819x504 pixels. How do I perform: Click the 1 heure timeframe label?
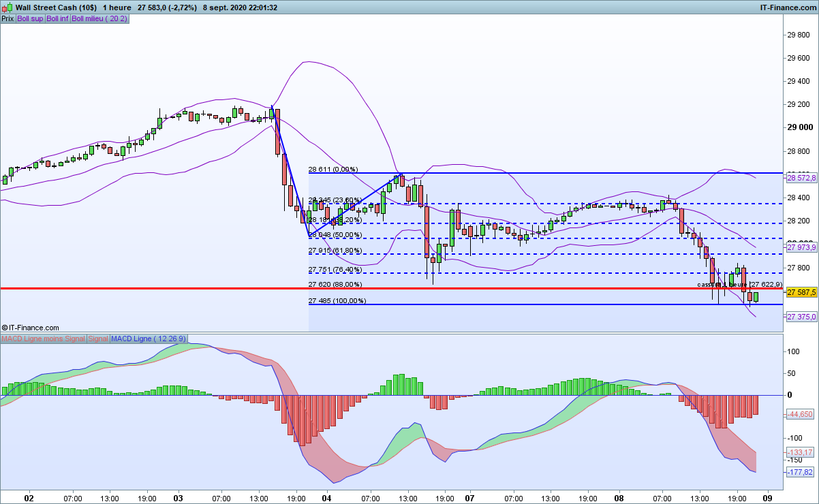click(x=117, y=7)
